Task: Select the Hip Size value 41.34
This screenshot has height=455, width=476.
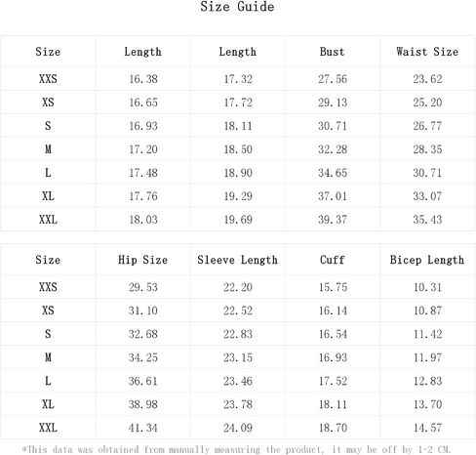Action: 142,428
